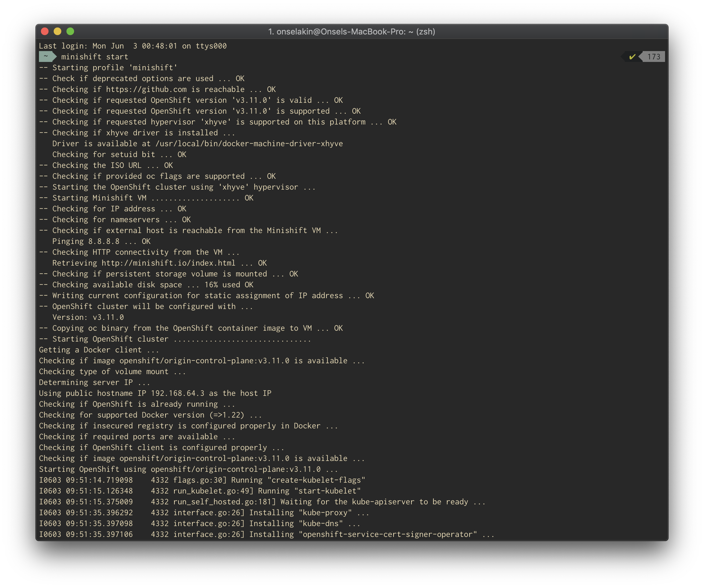The image size is (704, 588).
Task: Click the host IP 192.168.64.3 line
Action: [x=155, y=393]
